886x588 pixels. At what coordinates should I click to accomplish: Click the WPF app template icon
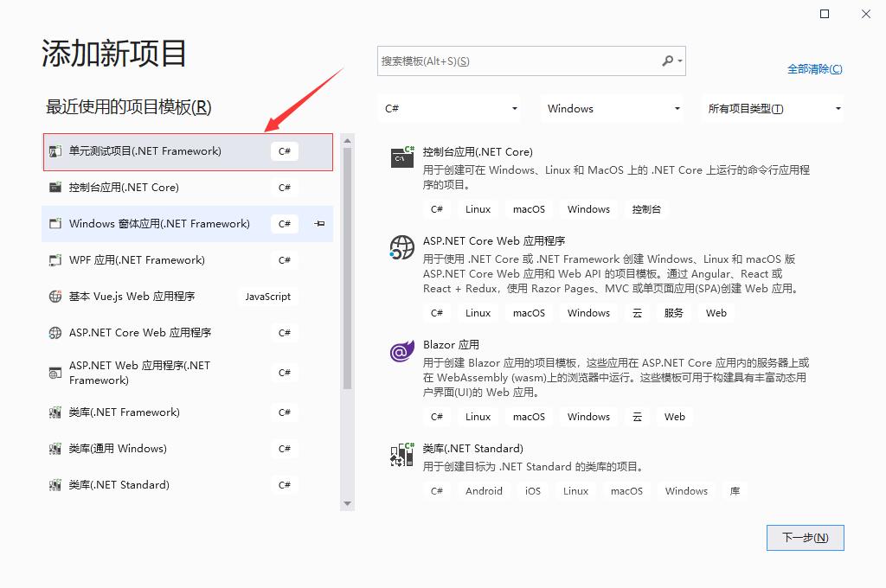(x=55, y=260)
